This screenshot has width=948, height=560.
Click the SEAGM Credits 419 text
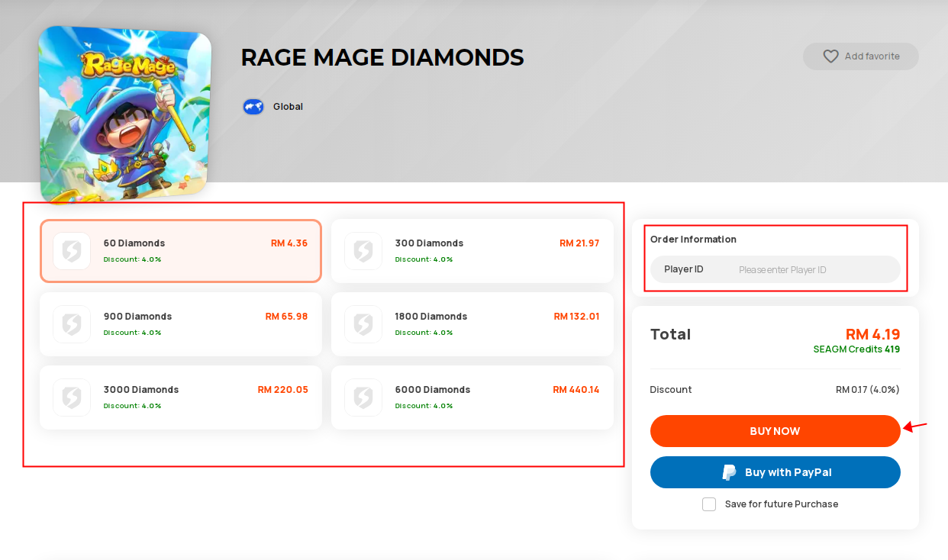point(856,349)
